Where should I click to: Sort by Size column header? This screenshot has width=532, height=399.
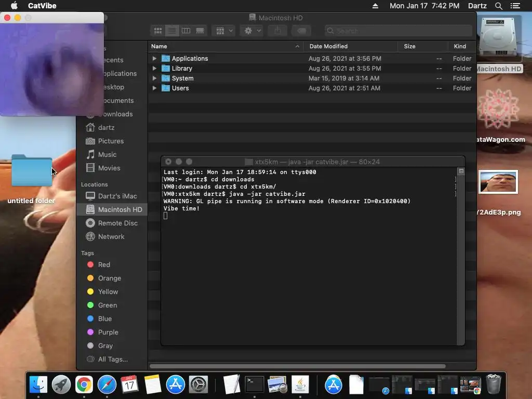pyautogui.click(x=423, y=46)
